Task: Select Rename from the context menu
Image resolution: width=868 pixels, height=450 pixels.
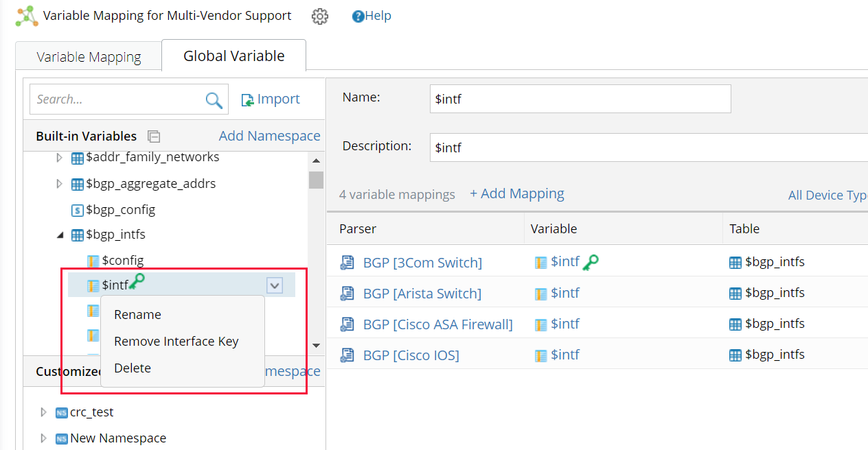Action: coord(137,314)
